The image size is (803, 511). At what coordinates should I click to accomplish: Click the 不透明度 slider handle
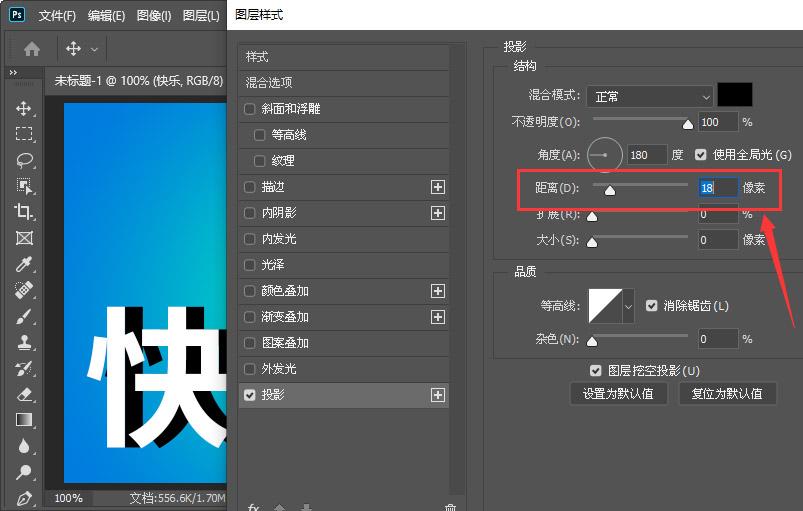pyautogui.click(x=688, y=124)
